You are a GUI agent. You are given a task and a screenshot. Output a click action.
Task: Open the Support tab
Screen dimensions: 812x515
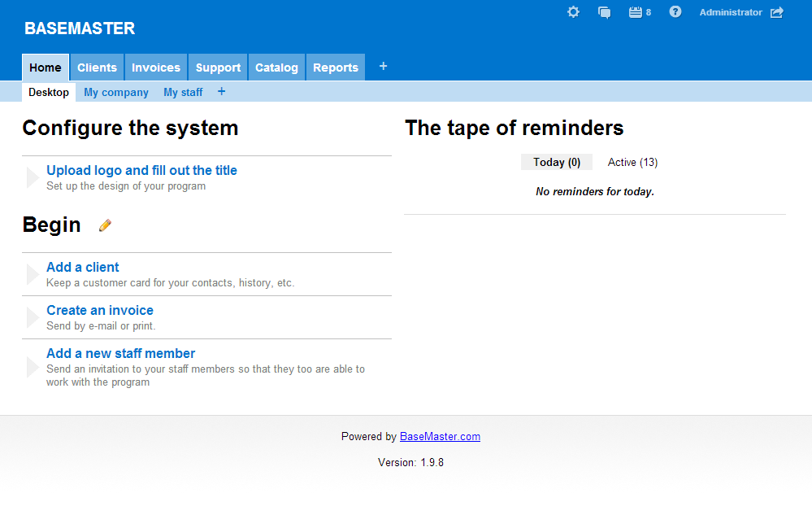click(218, 68)
